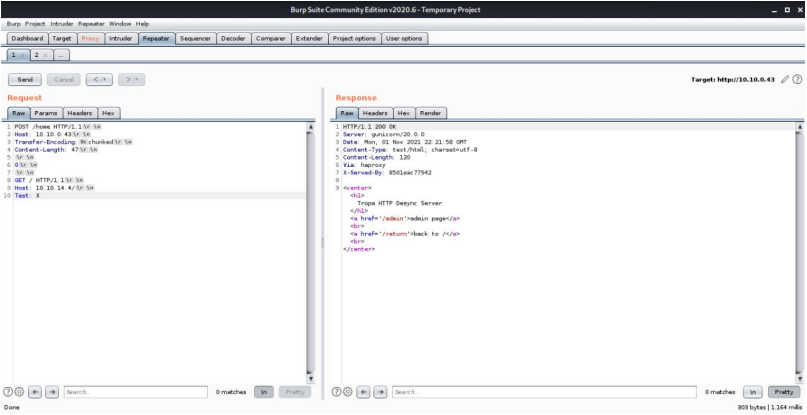Viewport: 807px width, 415px height.
Task: Close Repeater tab 2 with its x
Action: pos(45,54)
